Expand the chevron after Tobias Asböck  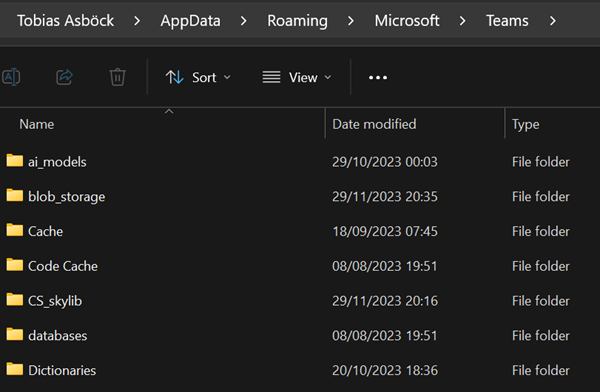tap(137, 21)
